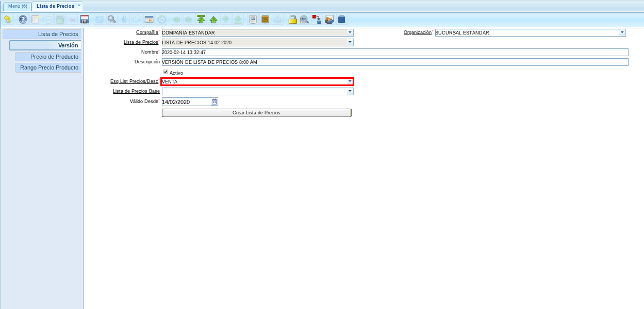Open the Requests icon
Screen dimensions: 644x309
tap(329, 20)
